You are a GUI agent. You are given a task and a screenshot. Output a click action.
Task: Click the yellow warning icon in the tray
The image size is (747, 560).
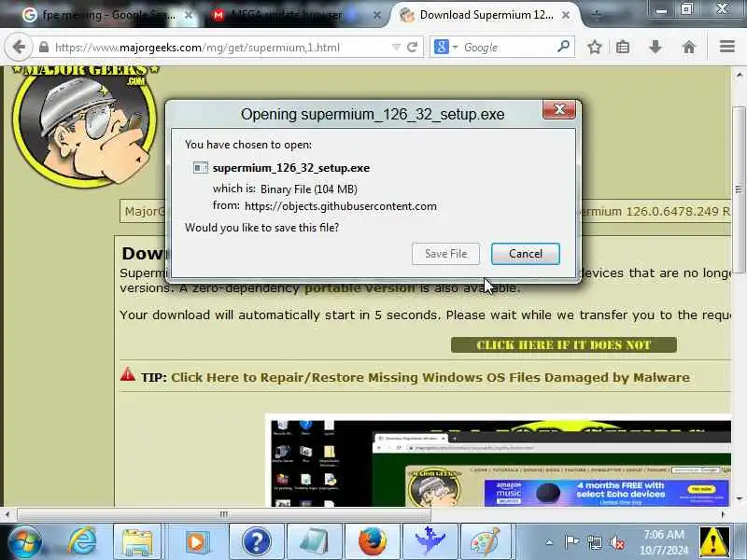tap(713, 542)
